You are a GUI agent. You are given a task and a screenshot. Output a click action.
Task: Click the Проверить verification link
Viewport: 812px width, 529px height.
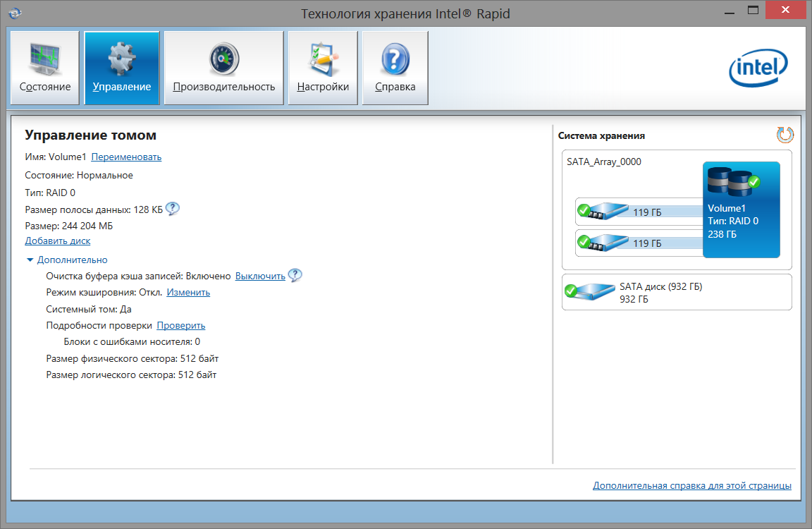pyautogui.click(x=180, y=325)
